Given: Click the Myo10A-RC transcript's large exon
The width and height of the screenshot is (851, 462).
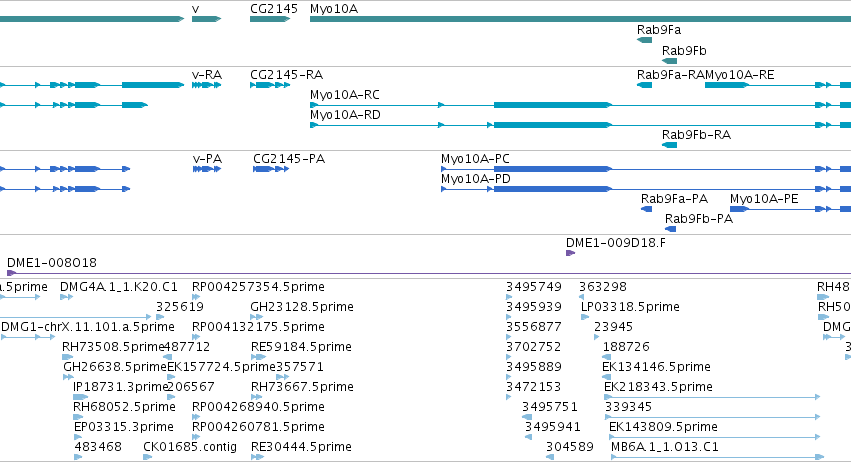Looking at the screenshot, I should (552, 105).
